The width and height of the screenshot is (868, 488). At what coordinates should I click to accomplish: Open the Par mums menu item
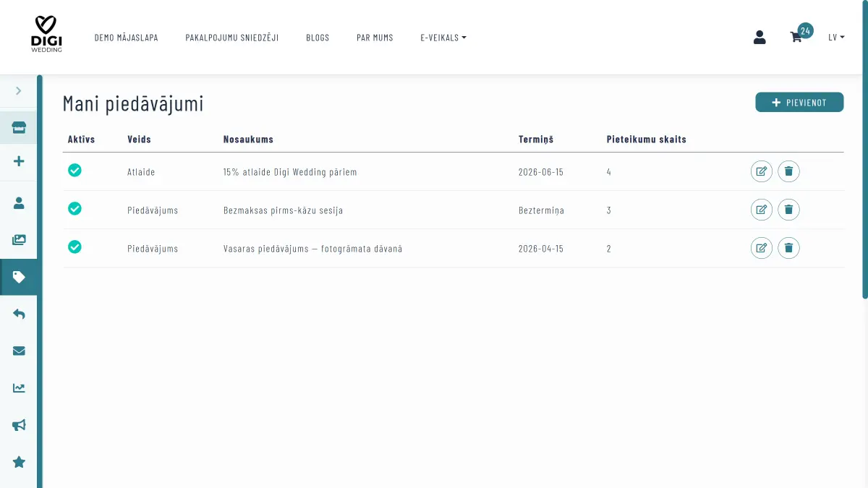pos(375,38)
